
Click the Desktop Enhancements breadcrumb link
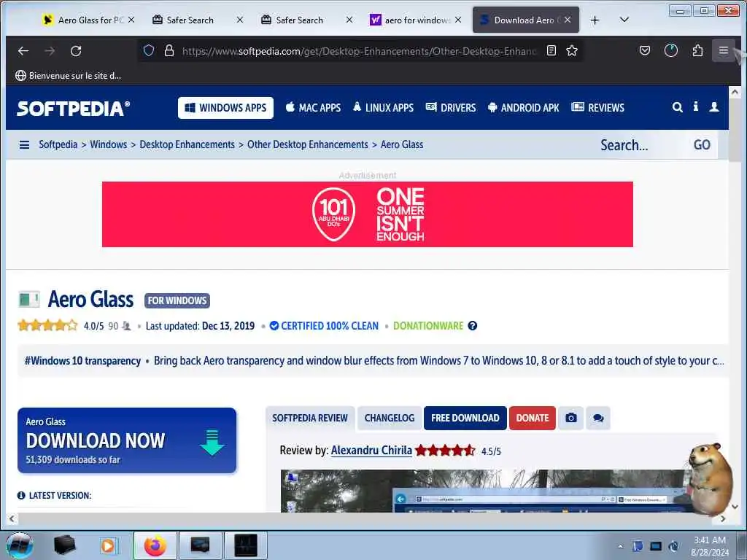(x=187, y=144)
